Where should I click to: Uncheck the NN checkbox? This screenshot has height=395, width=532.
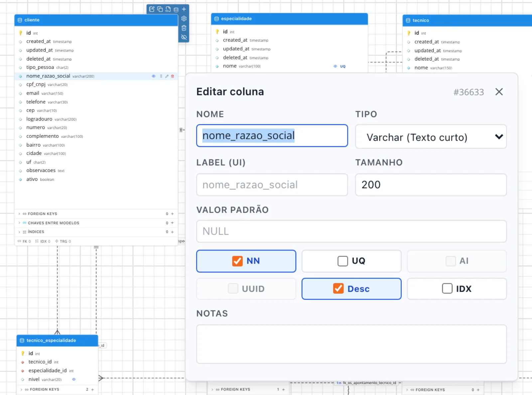coord(237,261)
